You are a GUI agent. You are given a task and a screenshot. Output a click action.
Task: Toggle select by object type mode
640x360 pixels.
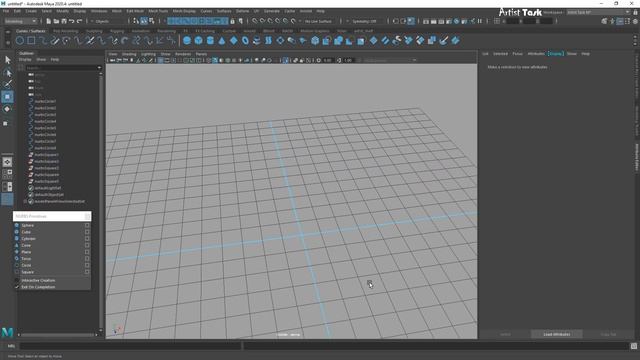coord(144,21)
